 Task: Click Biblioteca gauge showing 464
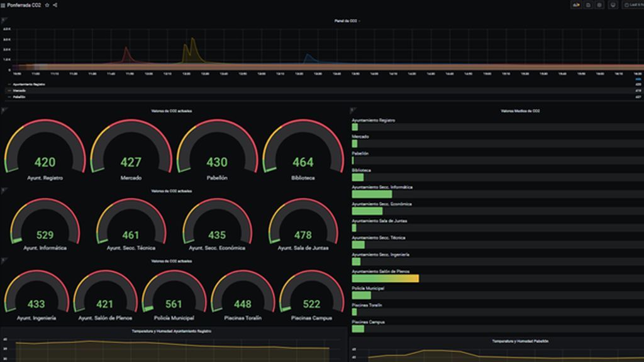(x=303, y=150)
